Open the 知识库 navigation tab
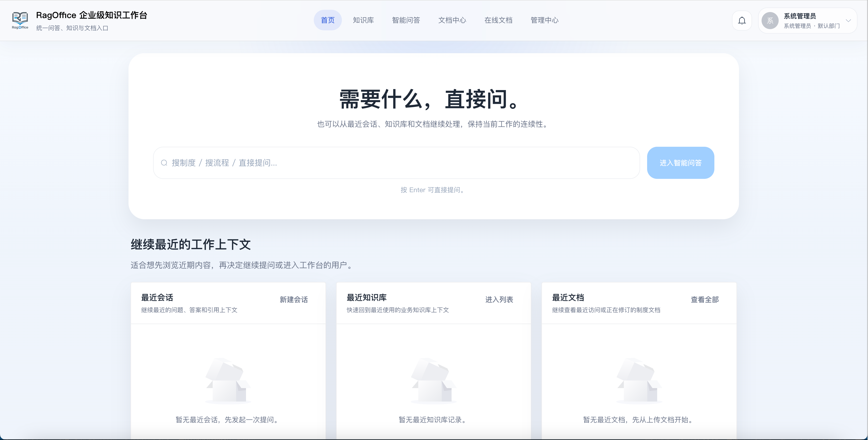Viewport: 868px width, 440px height. [x=363, y=20]
